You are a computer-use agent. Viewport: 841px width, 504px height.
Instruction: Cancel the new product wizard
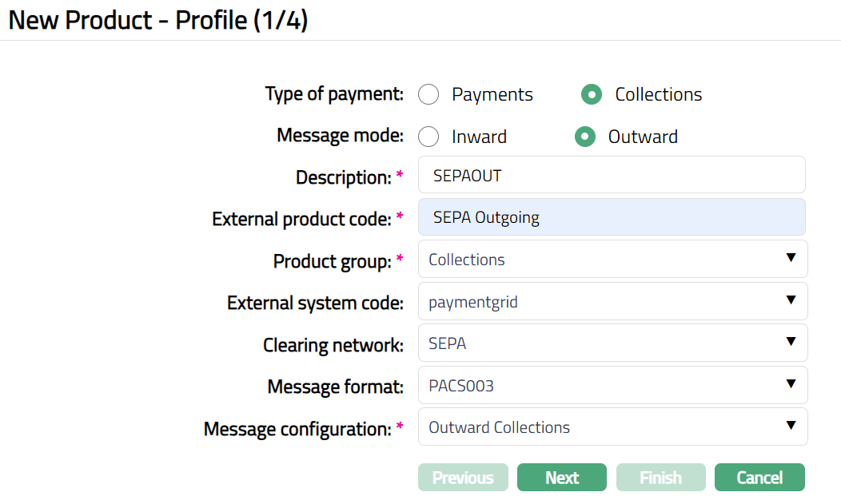(759, 478)
